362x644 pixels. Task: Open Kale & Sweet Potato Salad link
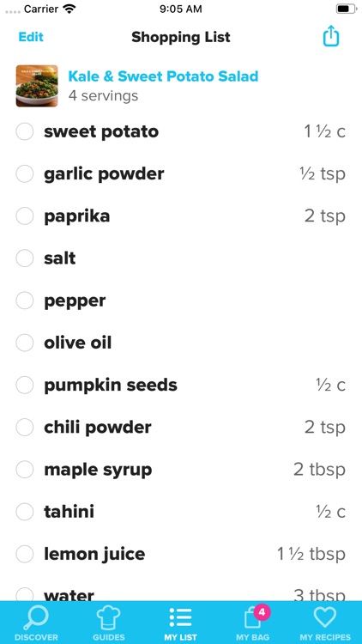[x=163, y=76]
